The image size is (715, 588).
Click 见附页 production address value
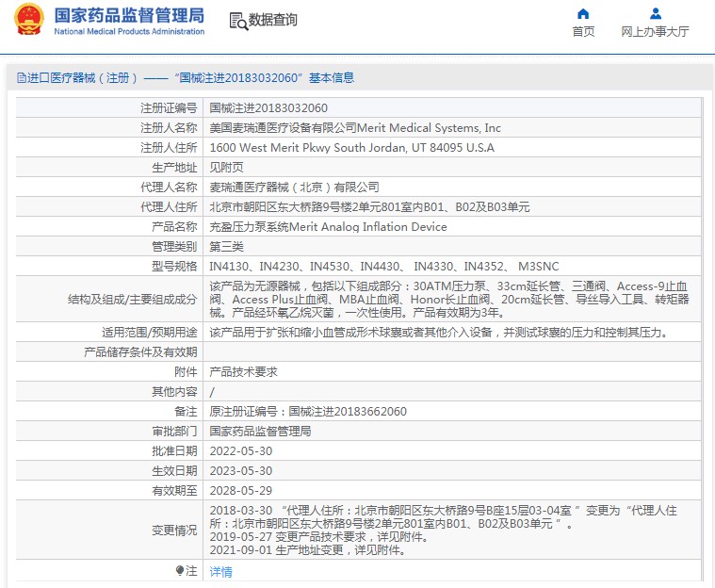[x=226, y=168]
